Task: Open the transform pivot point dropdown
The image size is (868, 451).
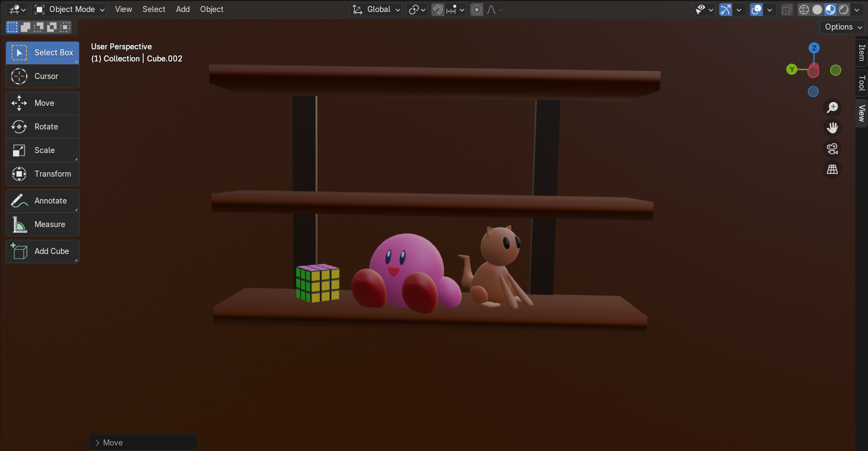Action: point(417,9)
